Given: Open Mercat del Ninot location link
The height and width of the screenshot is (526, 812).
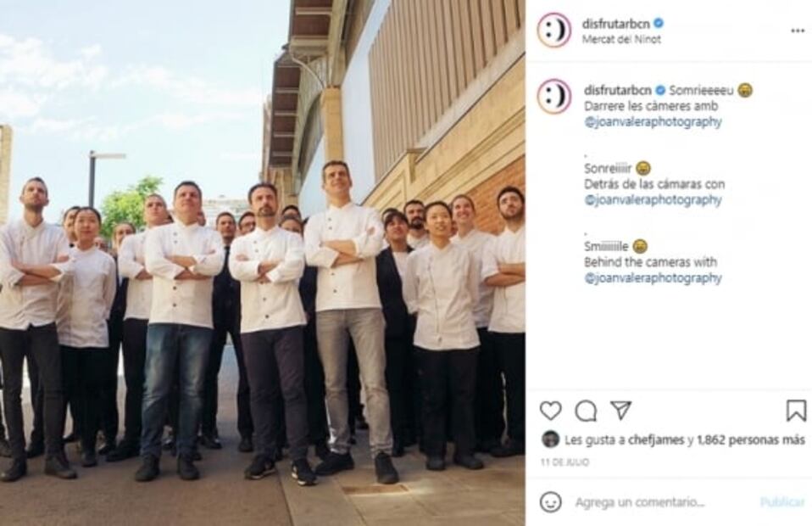Looking at the screenshot, I should pyautogui.click(x=621, y=39).
